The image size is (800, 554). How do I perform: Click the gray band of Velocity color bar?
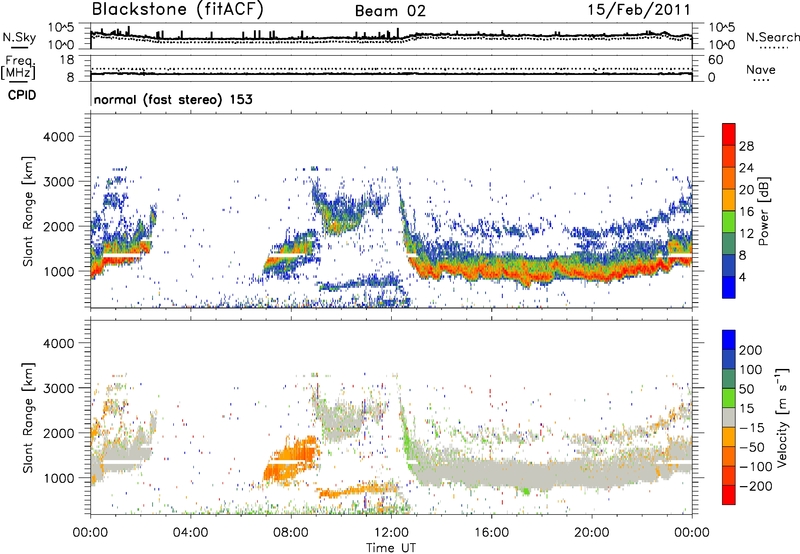pos(729,418)
